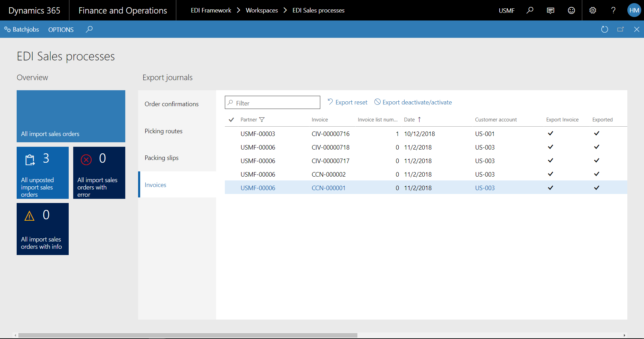This screenshot has height=339, width=644.
Task: Click the EDI Sales processes breadcrumb
Action: point(319,10)
